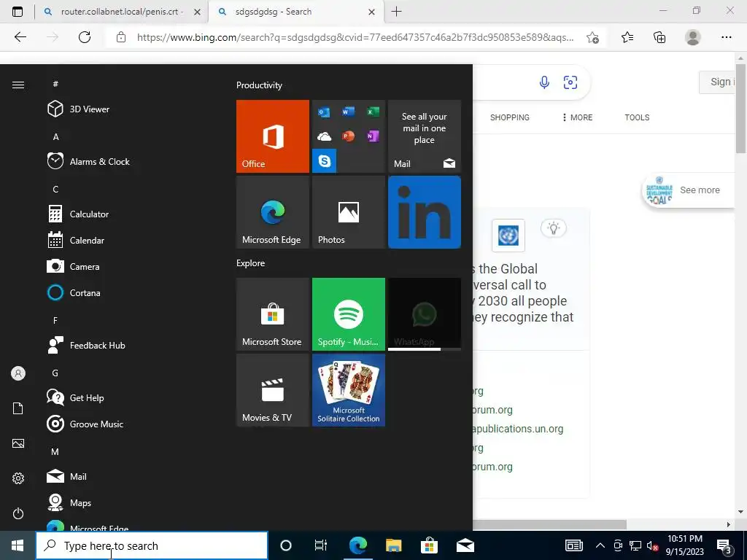This screenshot has height=560, width=747.
Task: Open the WhatsApp tile
Action: (x=425, y=314)
